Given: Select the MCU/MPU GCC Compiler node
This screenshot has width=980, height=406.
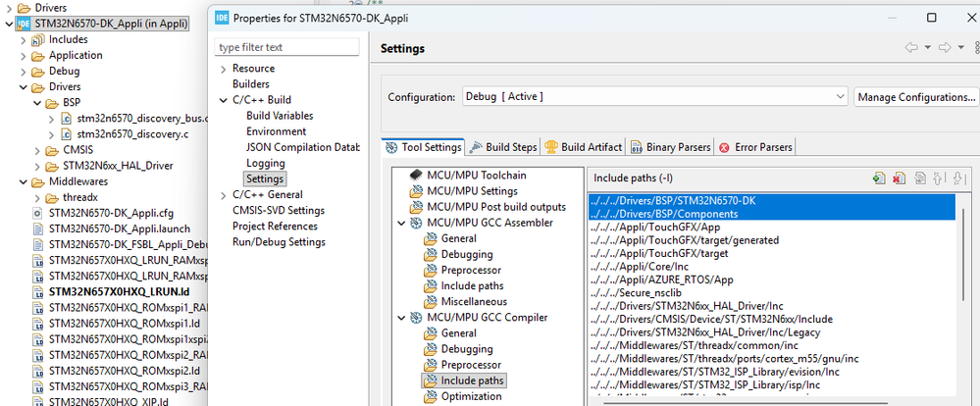Looking at the screenshot, I should (x=479, y=318).
